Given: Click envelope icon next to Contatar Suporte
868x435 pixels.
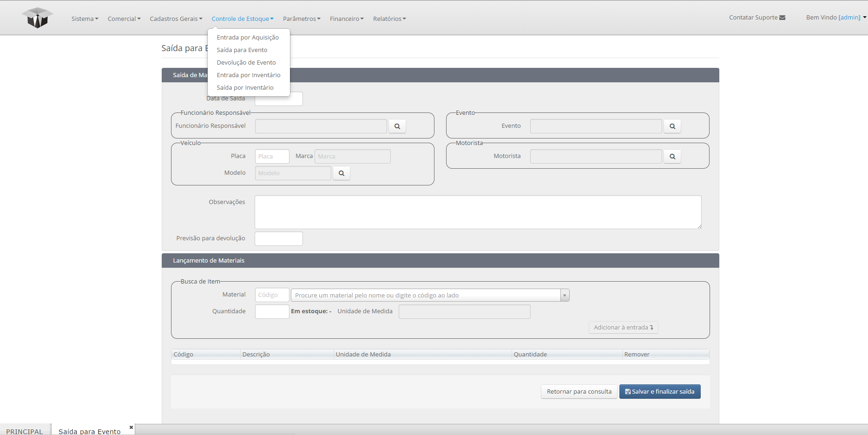Looking at the screenshot, I should tap(783, 18).
